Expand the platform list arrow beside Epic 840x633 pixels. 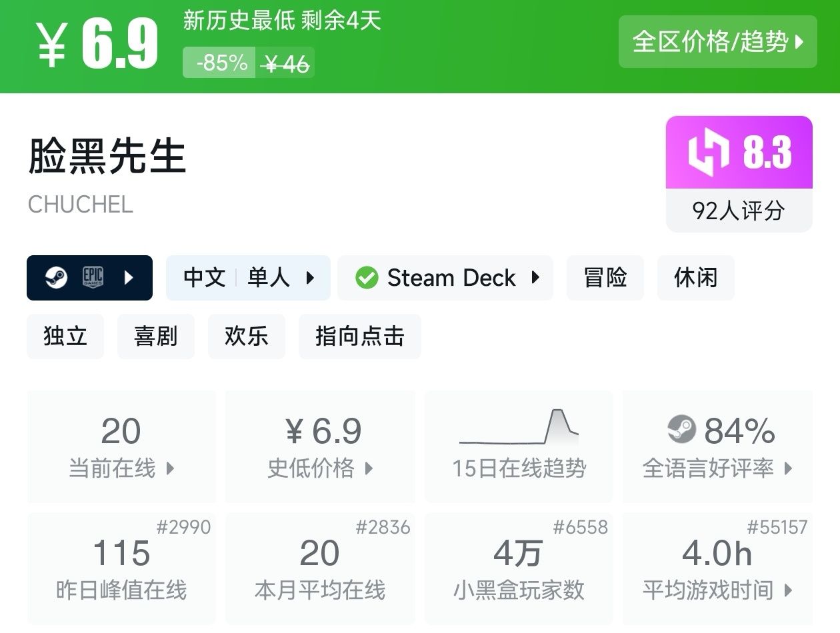129,277
